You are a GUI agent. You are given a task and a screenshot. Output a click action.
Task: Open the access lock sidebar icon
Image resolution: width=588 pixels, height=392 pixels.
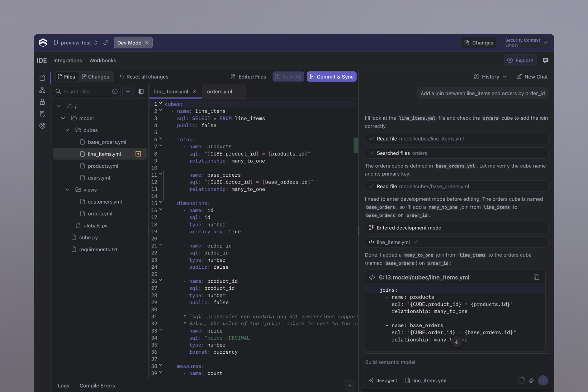pos(42,102)
